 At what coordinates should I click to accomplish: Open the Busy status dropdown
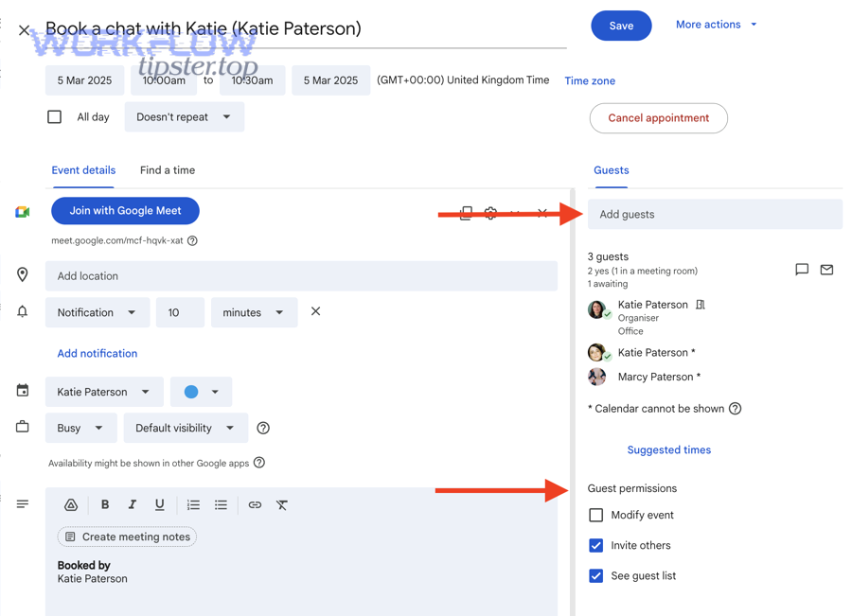pyautogui.click(x=80, y=428)
